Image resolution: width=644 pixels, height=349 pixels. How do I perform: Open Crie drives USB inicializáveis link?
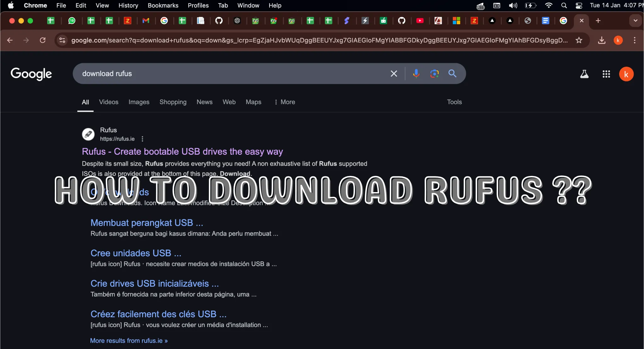point(154,284)
